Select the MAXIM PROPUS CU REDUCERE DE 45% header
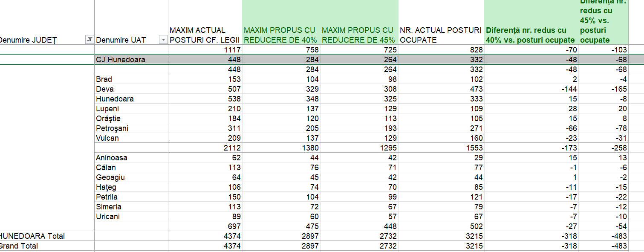 tap(358, 35)
